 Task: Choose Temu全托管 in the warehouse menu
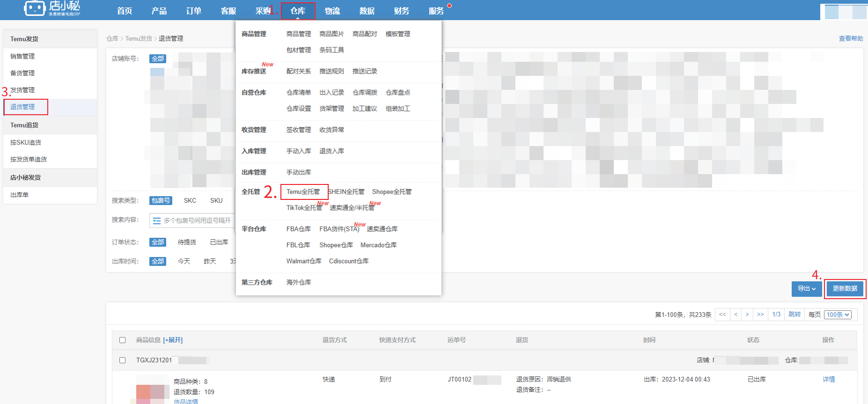pyautogui.click(x=303, y=192)
